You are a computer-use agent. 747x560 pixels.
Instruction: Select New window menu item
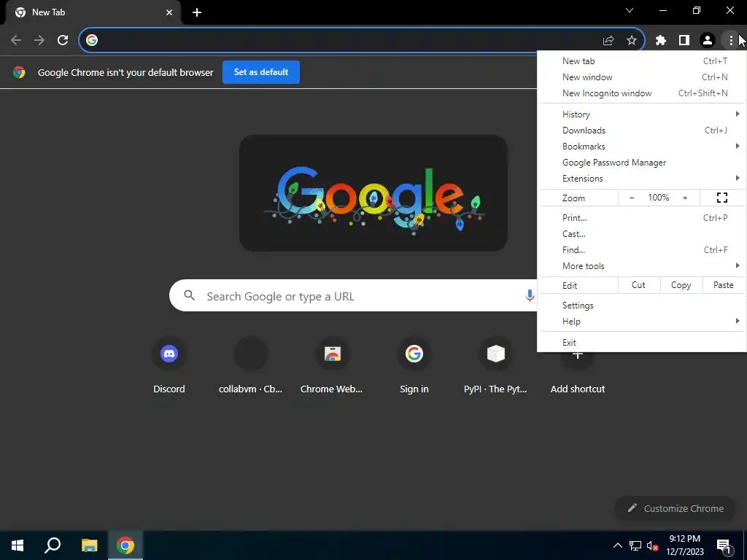[x=642, y=77]
